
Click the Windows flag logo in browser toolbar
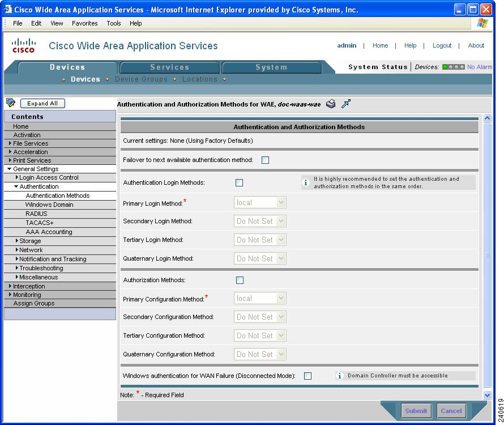[482, 23]
